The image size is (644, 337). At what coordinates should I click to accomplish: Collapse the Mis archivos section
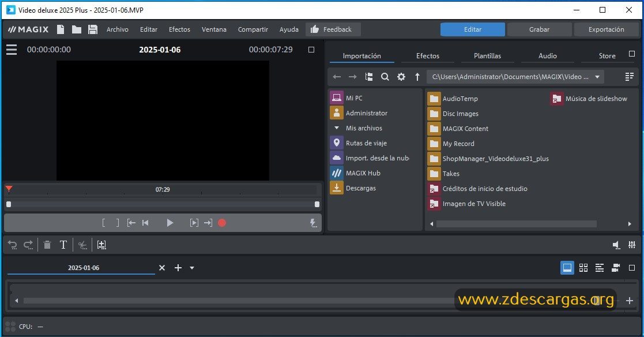click(x=336, y=128)
